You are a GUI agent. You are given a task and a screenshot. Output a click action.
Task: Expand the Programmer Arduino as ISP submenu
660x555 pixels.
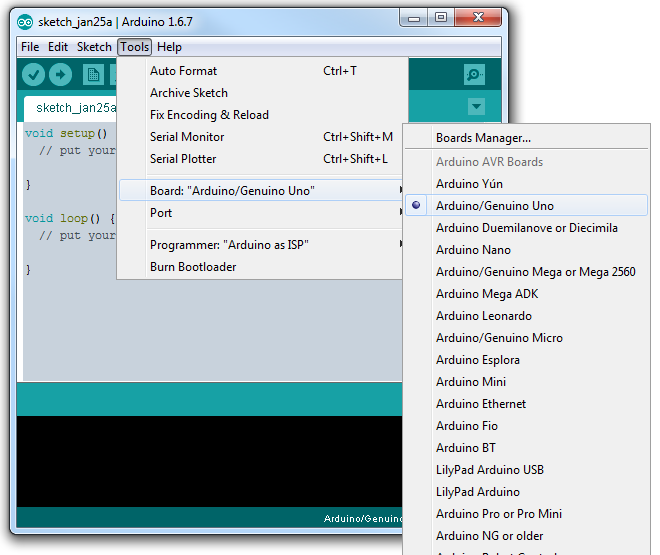point(261,244)
